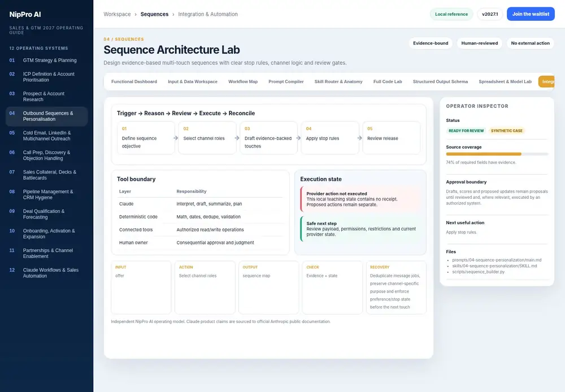Open Deal Qualification & Forecasting
565x392 pixels.
[x=46, y=214]
